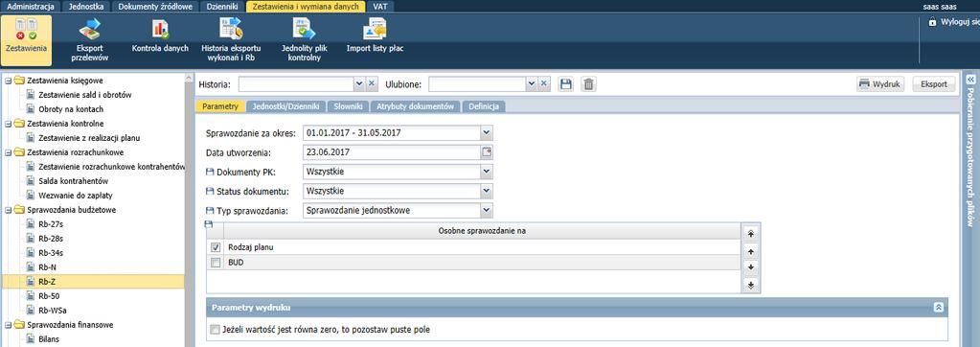Select Rb-WSa report
980x347 pixels.
(52, 311)
